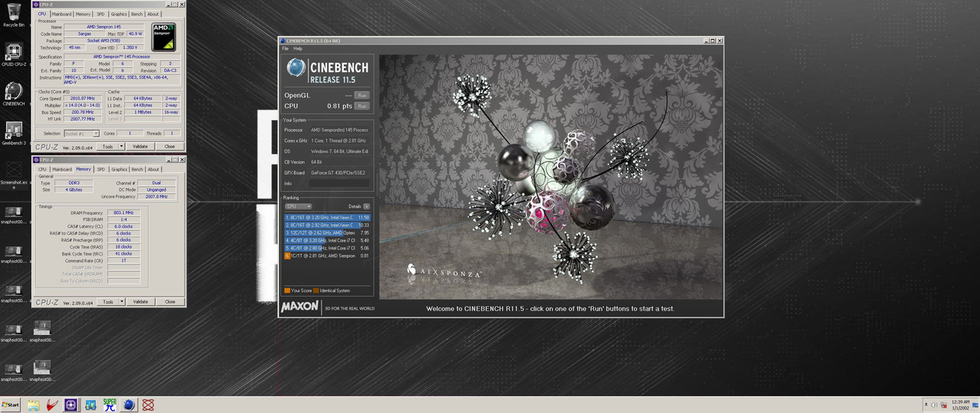The height and width of the screenshot is (413, 980).
Task: Open Bench tab in bottom CPU-Z window
Action: pos(137,169)
